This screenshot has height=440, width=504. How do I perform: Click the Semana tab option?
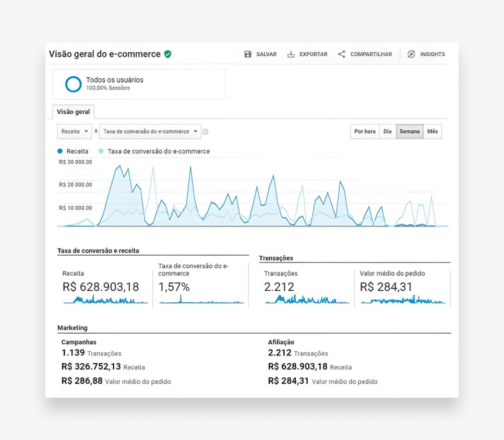click(x=410, y=132)
